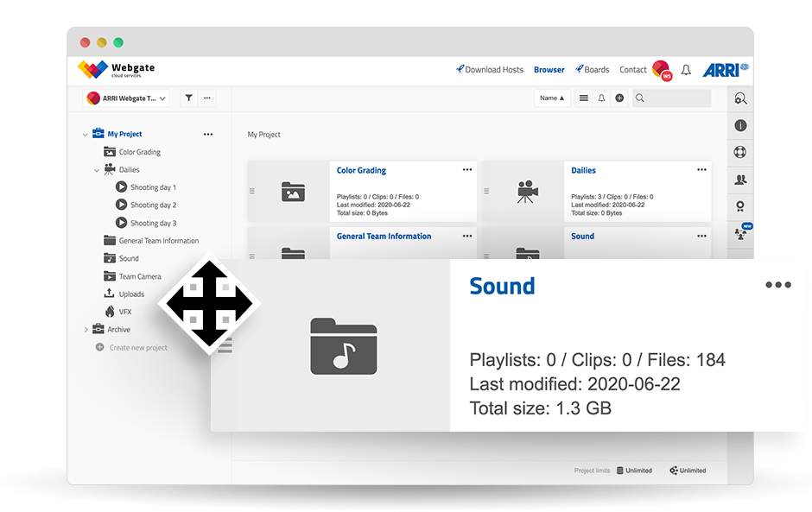Open the Download Hosts menu item

490,70
